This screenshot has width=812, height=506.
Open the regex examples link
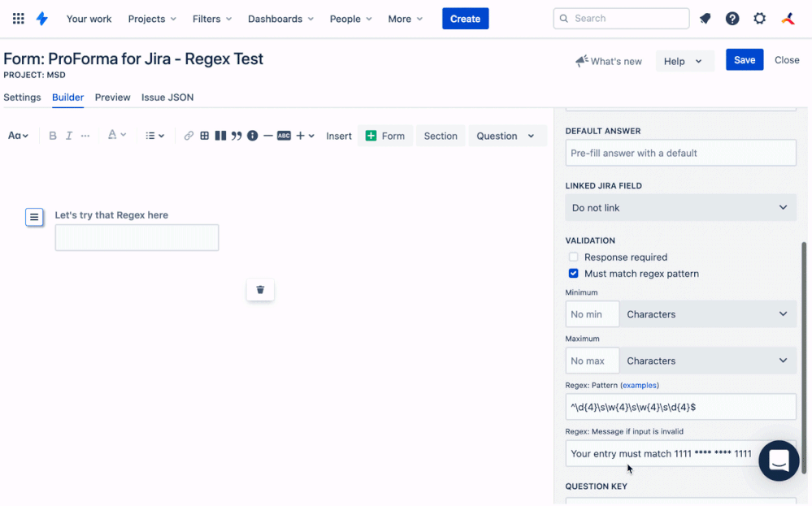pyautogui.click(x=640, y=385)
